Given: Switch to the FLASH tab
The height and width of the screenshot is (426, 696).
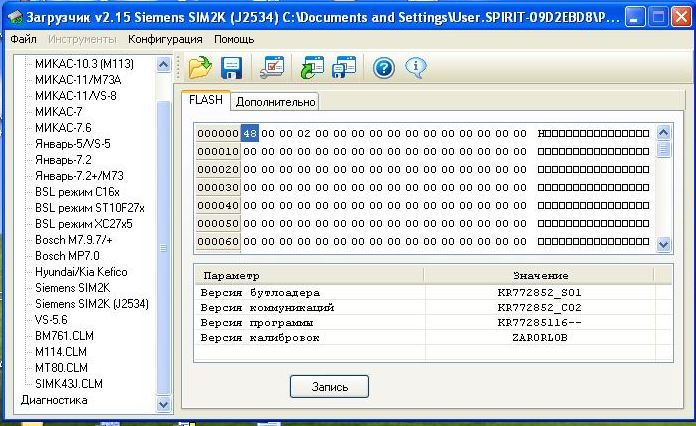Looking at the screenshot, I should [206, 100].
